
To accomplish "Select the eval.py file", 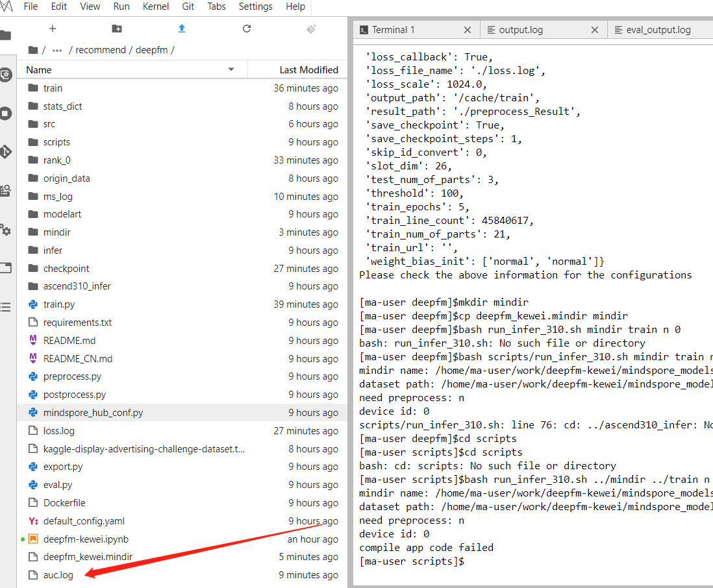I will pos(182,485).
